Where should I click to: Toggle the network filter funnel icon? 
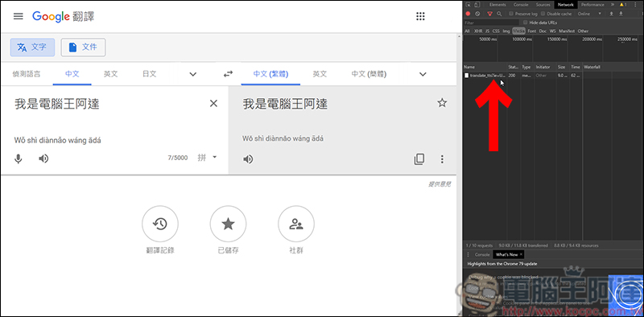click(489, 14)
